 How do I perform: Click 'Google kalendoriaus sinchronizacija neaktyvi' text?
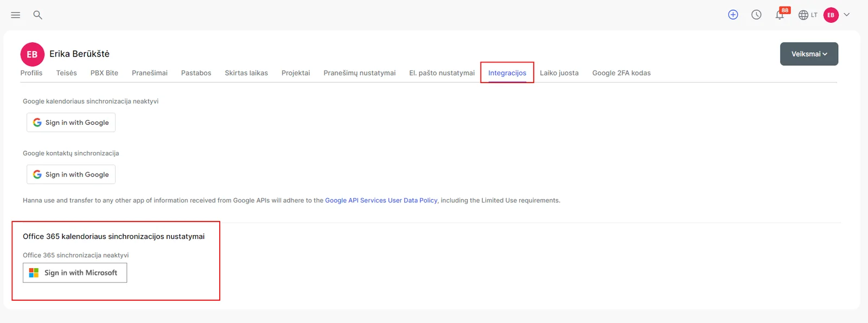(x=91, y=101)
